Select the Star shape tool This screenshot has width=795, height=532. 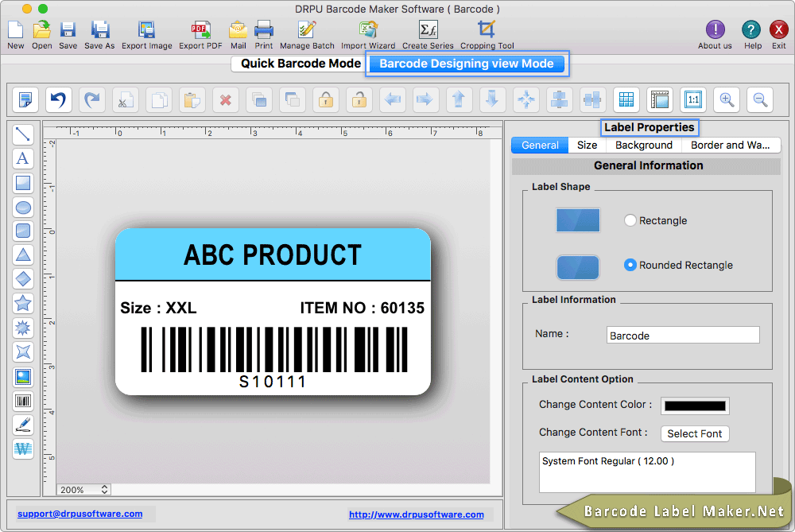coord(23,303)
